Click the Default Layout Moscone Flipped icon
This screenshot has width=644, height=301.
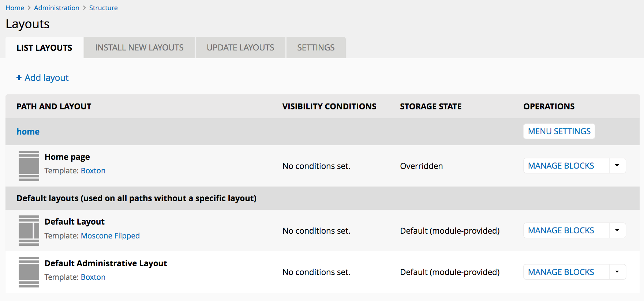coord(29,230)
